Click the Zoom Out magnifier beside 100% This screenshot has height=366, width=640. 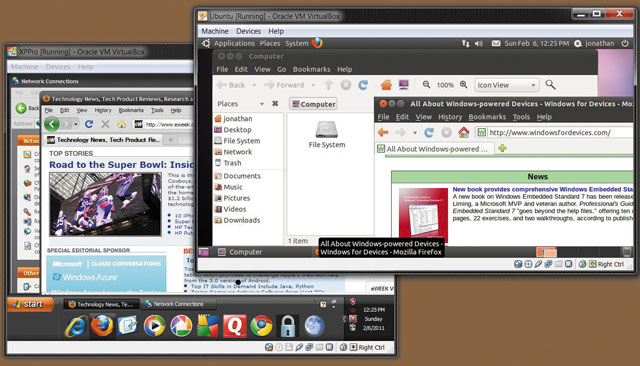point(426,84)
